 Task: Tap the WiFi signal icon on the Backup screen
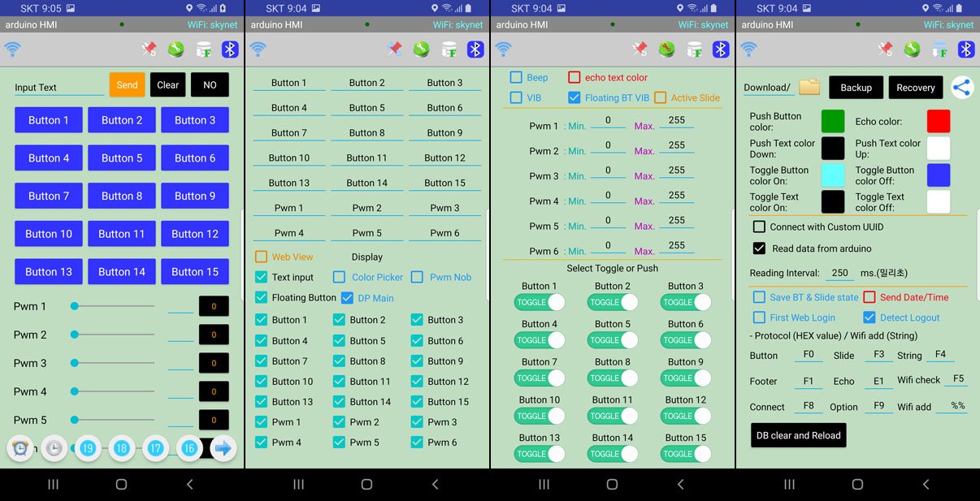click(749, 50)
